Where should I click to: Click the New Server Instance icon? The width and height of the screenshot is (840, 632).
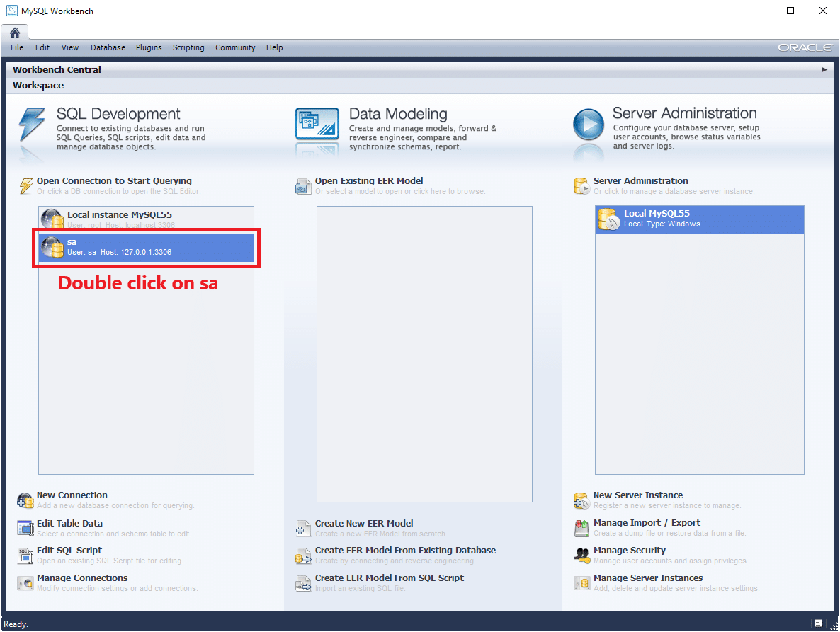(581, 500)
